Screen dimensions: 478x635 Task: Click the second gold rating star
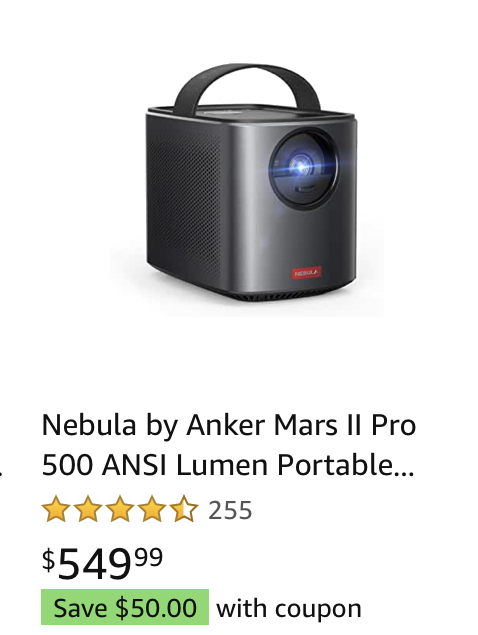[x=88, y=509]
